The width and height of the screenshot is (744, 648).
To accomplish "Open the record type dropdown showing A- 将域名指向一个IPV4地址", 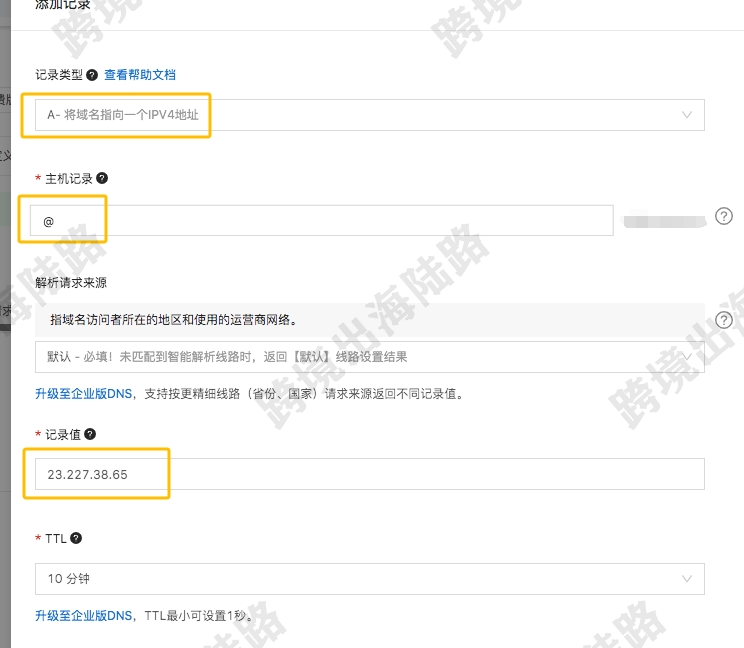I will [370, 115].
